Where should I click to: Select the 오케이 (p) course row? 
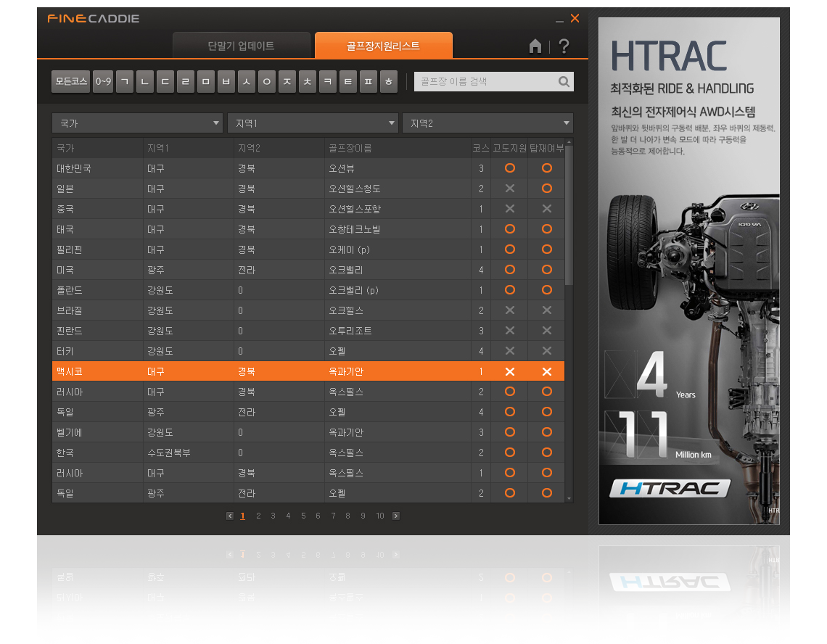coord(308,249)
